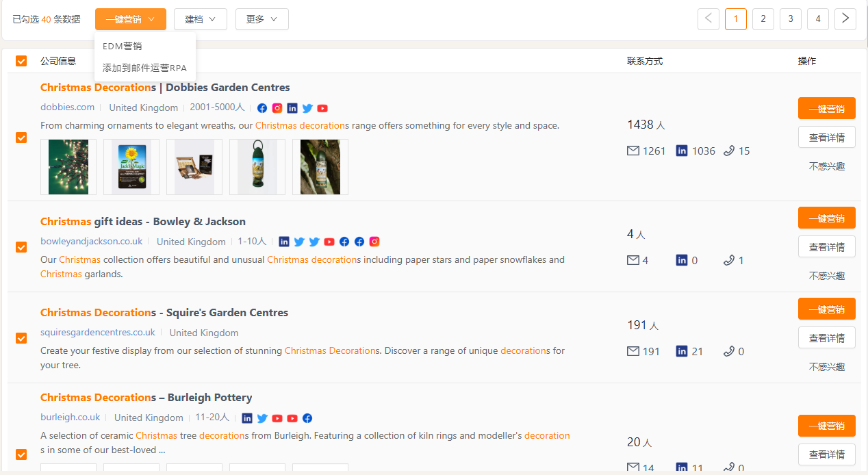
Task: Open the feeder hanging in tree thumbnail
Action: tap(320, 167)
